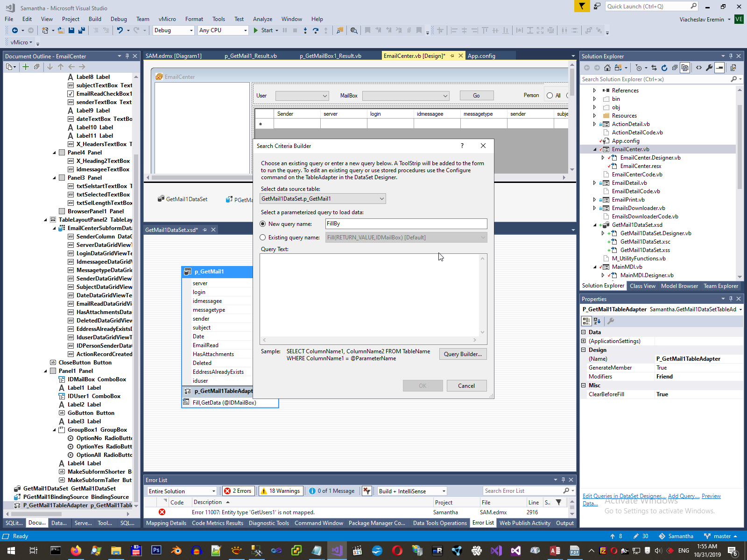Click the Undo arrow in toolbar
The height and width of the screenshot is (560, 747).
point(120,30)
